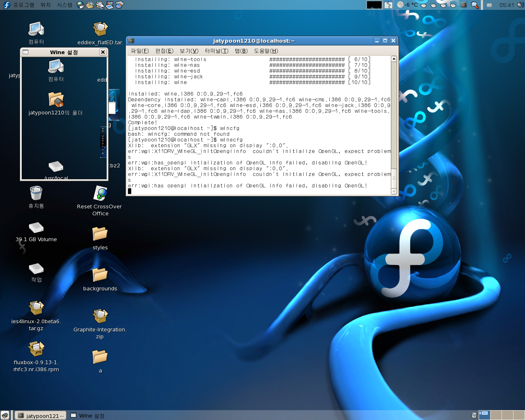The height and width of the screenshot is (420, 525).
Task: Open Reset CrossOver Office launcher
Action: pyautogui.click(x=100, y=201)
